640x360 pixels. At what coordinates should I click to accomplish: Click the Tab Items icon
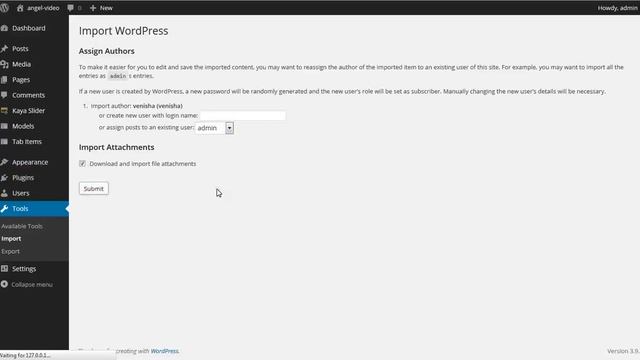pyautogui.click(x=4, y=142)
